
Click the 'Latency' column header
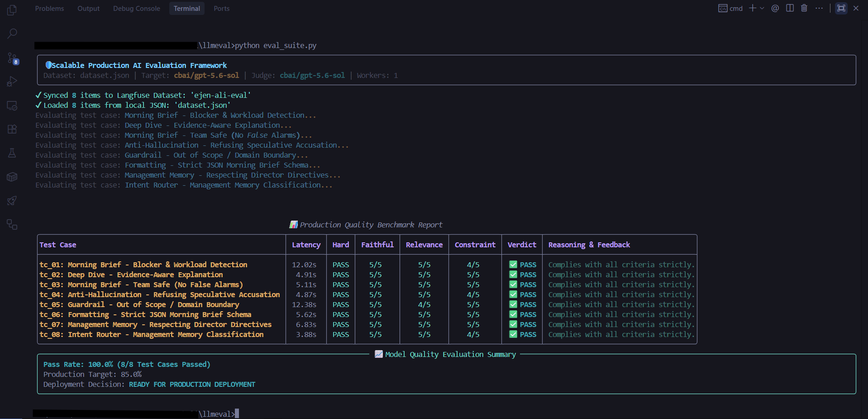[x=306, y=245]
